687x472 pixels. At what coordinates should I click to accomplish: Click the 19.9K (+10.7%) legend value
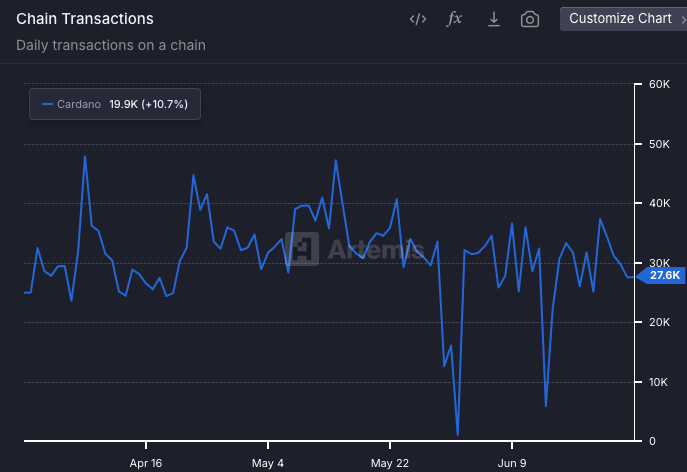149,104
